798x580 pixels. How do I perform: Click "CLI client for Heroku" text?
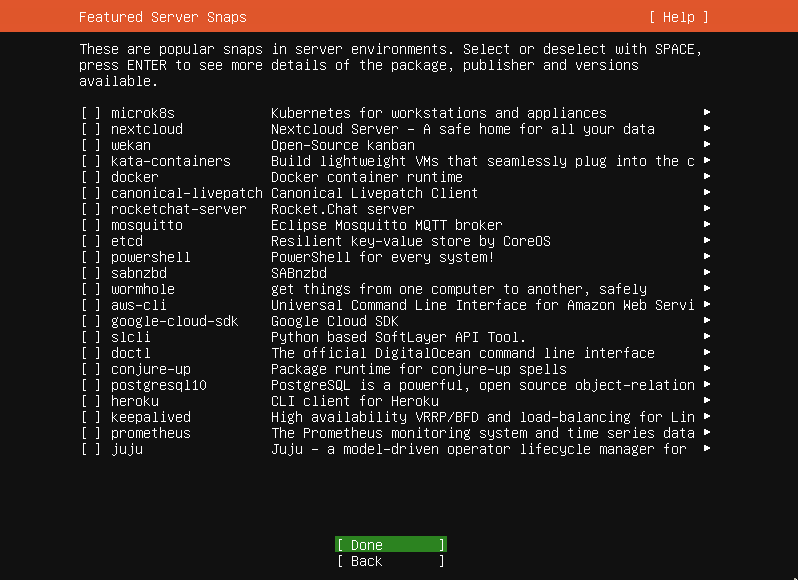point(355,401)
